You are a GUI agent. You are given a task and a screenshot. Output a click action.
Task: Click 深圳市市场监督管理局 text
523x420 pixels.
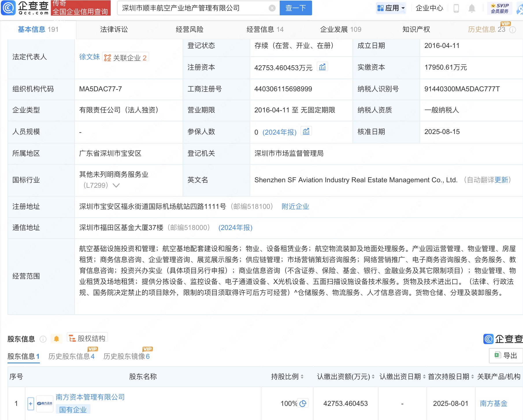pyautogui.click(x=289, y=153)
